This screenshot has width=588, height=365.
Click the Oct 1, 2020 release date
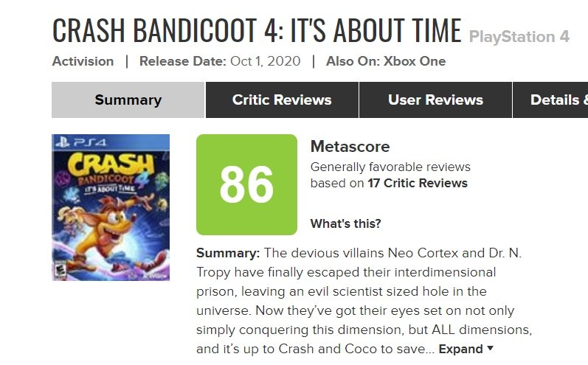click(265, 61)
